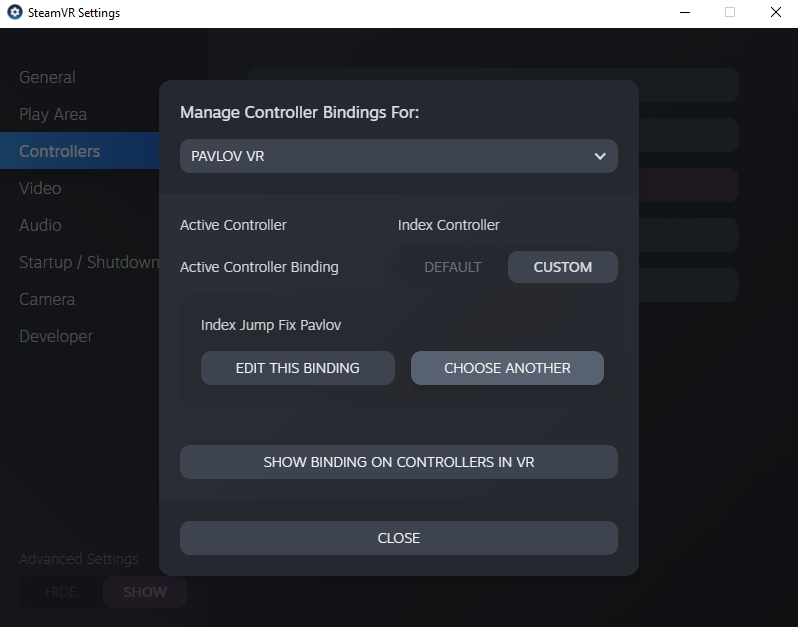Close the controller bindings dialog

coord(398,538)
